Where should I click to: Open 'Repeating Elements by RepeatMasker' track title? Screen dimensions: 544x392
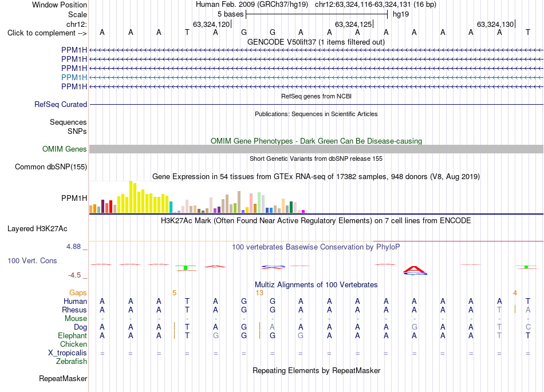pyautogui.click(x=316, y=370)
